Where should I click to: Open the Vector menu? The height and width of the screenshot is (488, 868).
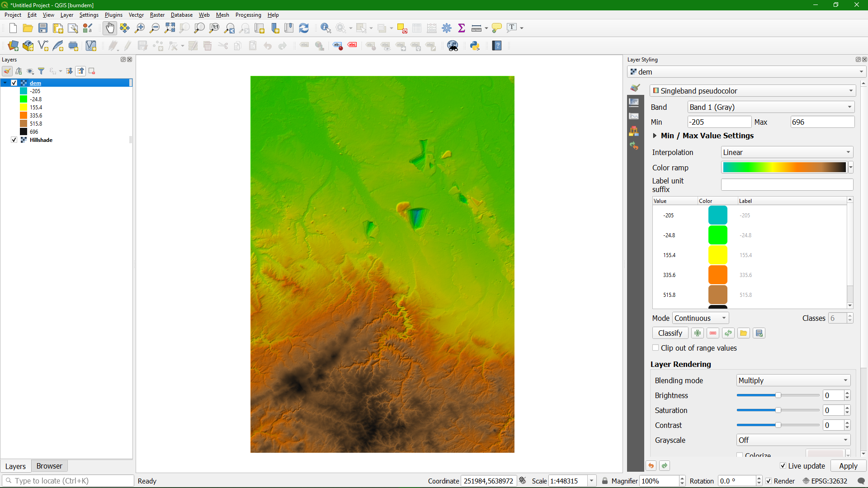pyautogui.click(x=136, y=15)
